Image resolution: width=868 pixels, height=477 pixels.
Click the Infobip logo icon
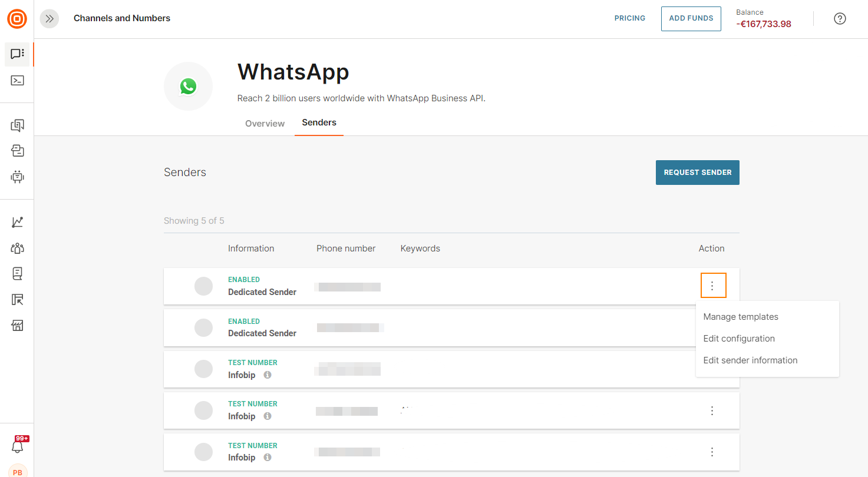17,19
